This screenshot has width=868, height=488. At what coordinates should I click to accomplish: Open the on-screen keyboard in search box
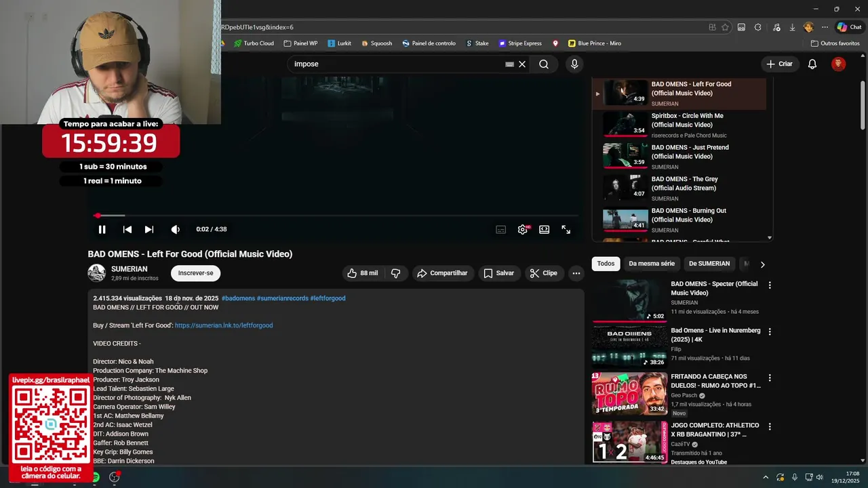point(509,64)
